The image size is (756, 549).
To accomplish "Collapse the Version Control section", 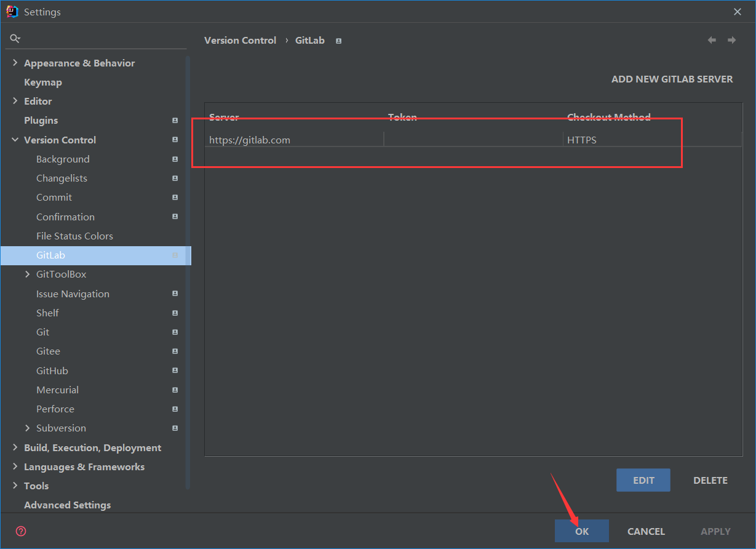I will (15, 140).
